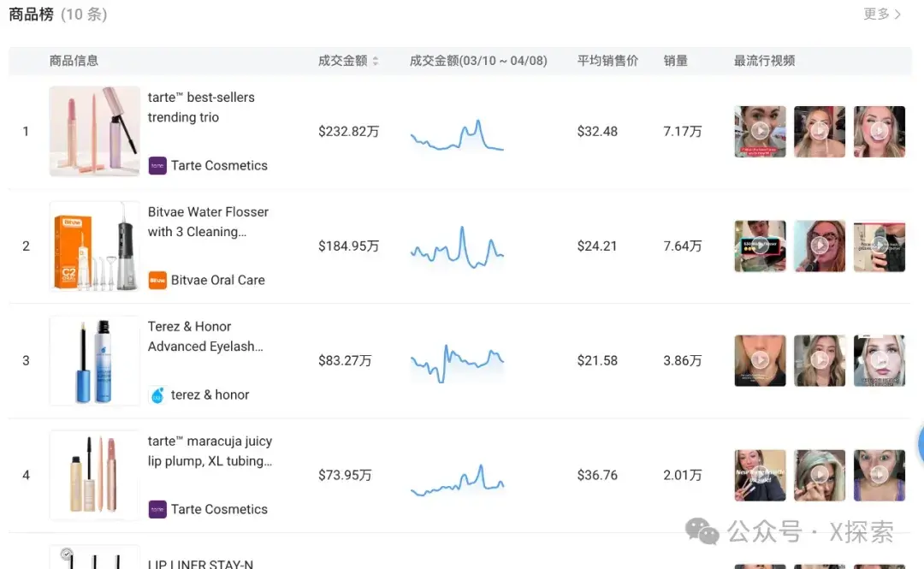Visit Tarte Cosmetics shop name in row 1
Image resolution: width=924 pixels, height=569 pixels.
coord(219,166)
